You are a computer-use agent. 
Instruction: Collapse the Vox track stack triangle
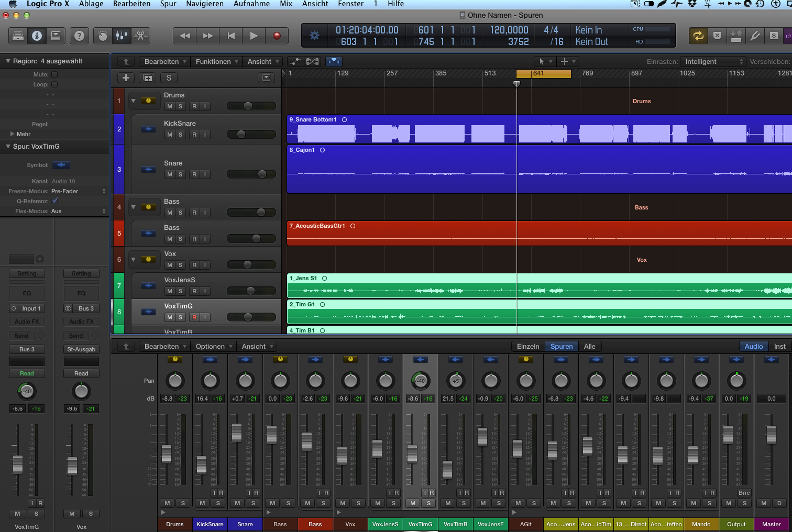[133, 259]
